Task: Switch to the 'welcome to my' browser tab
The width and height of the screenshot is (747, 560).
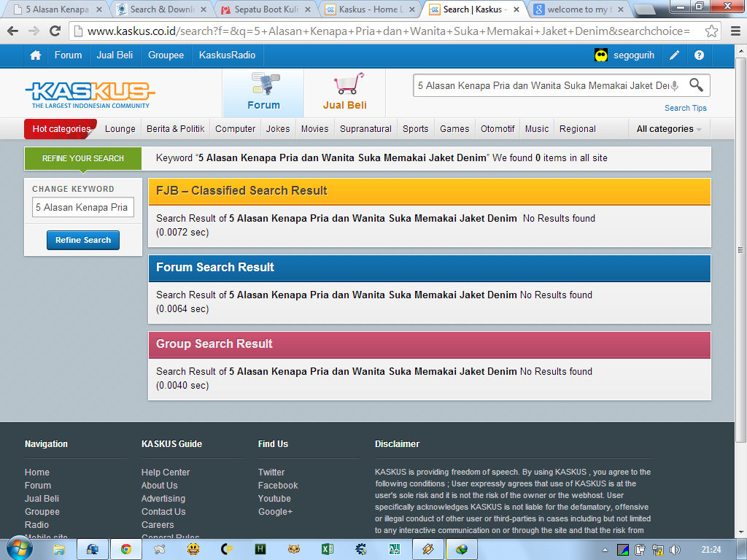Action: [579, 9]
